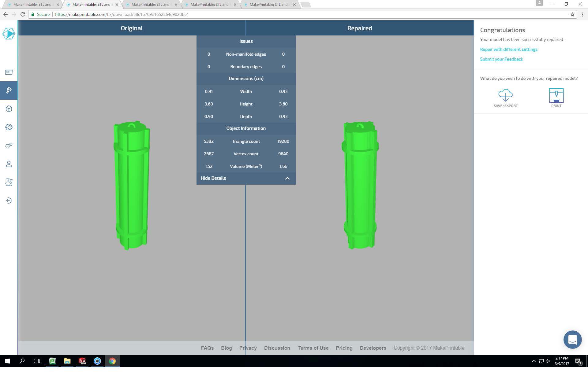Click the Save/Export cloud download icon
The width and height of the screenshot is (588, 380).
(505, 95)
